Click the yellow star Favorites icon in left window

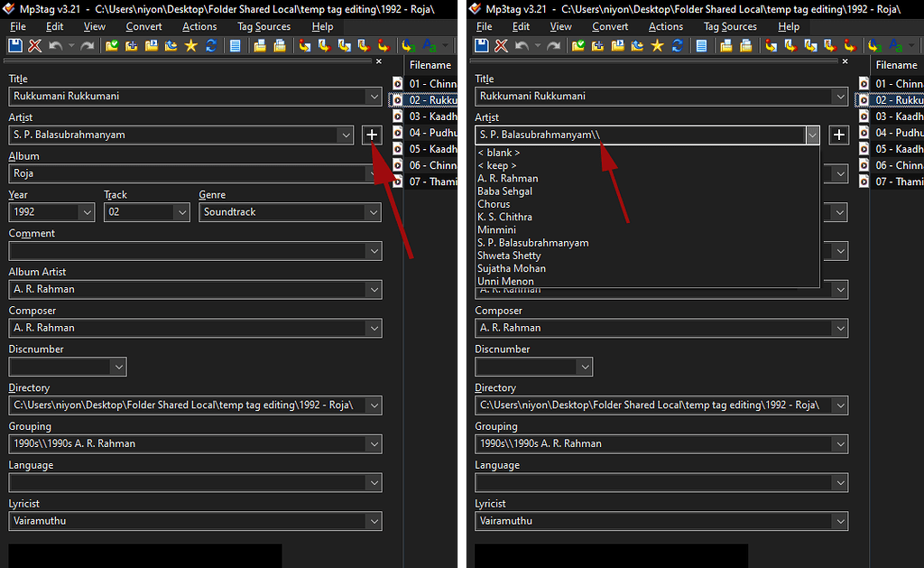(x=191, y=45)
